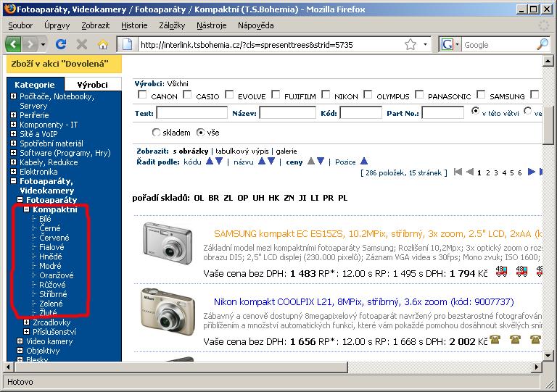Image resolution: width=557 pixels, height=392 pixels.
Task: Click second truck availability icon for Samsung ES15ZS
Action: click(x=521, y=272)
